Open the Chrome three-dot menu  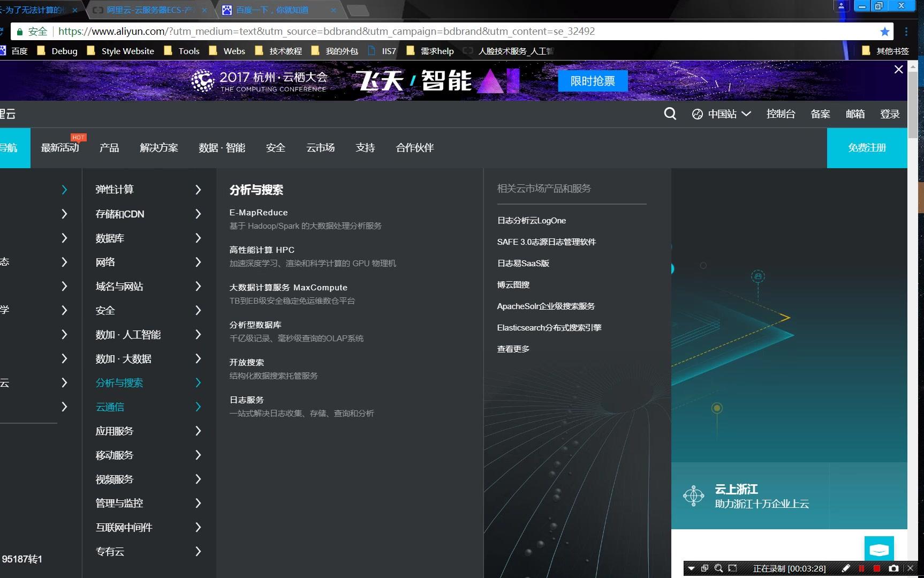click(x=906, y=32)
